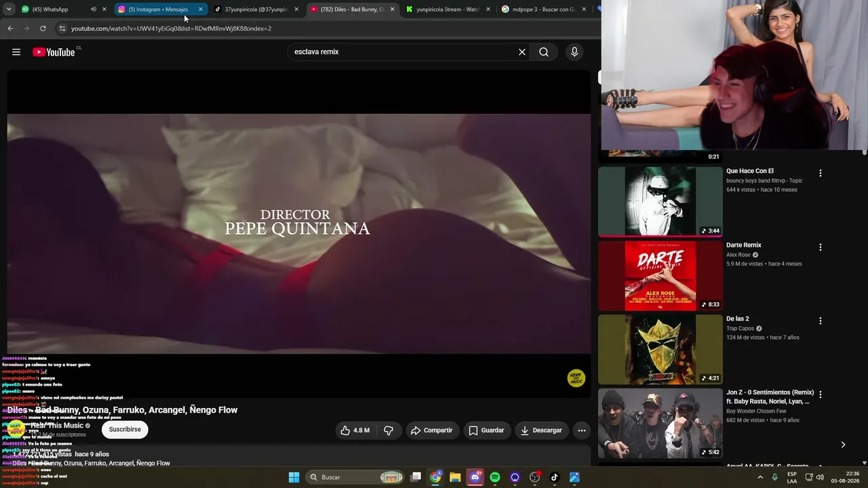Open Chrome from the taskbar
The image size is (868, 488).
click(x=435, y=477)
